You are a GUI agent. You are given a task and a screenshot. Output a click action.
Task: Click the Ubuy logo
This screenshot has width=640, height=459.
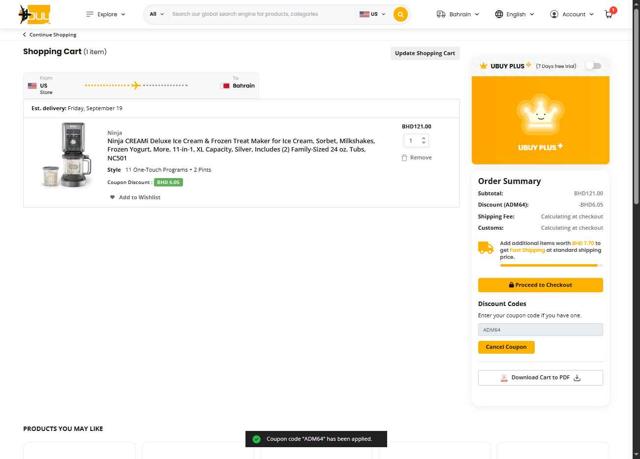(x=35, y=14)
